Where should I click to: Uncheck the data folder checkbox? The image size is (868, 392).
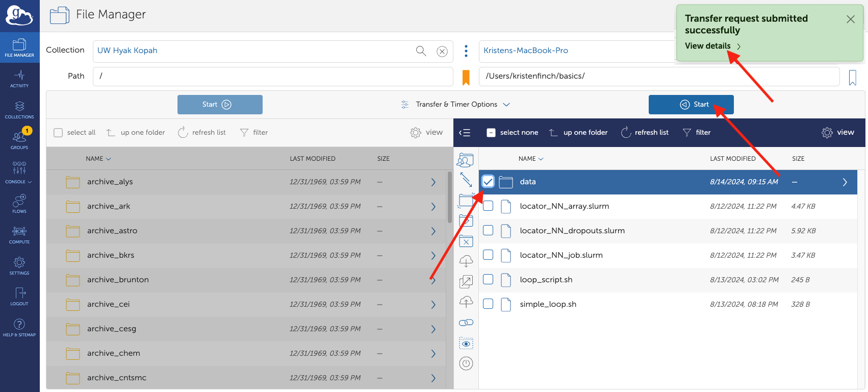point(488,182)
